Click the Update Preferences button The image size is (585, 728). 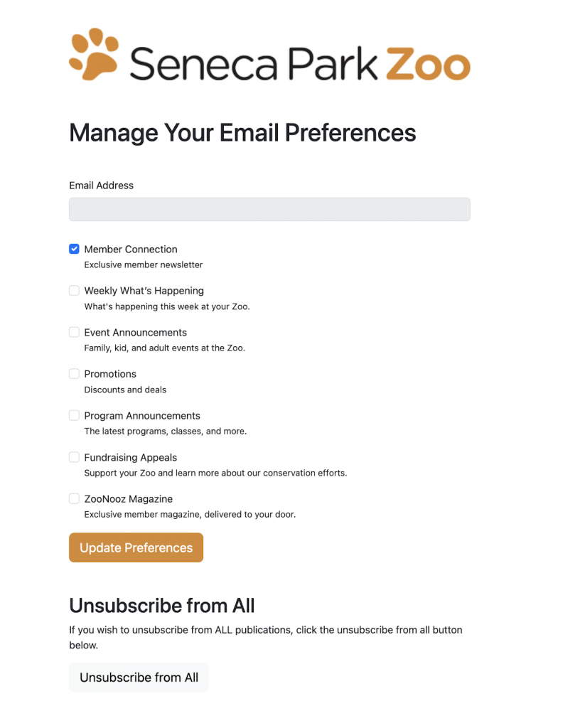tap(136, 547)
